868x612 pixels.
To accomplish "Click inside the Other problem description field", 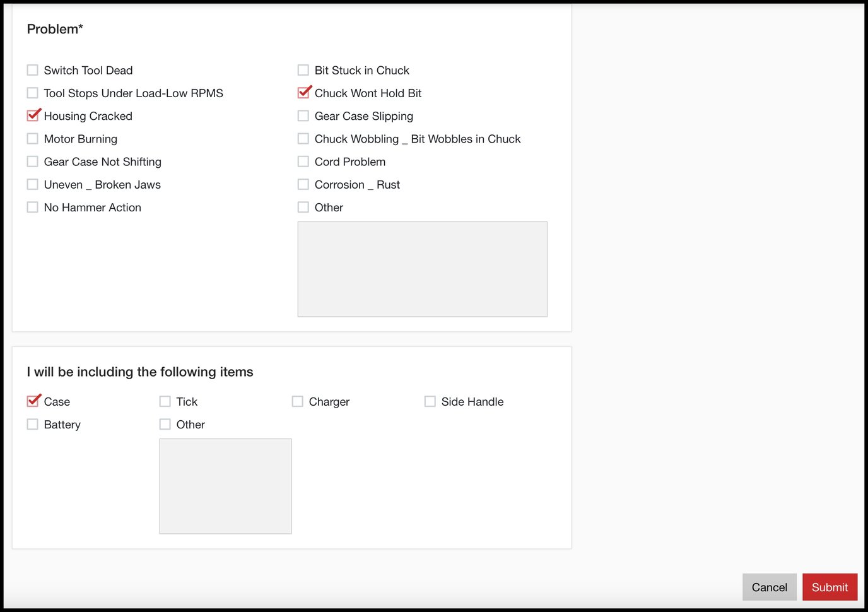I will 421,269.
